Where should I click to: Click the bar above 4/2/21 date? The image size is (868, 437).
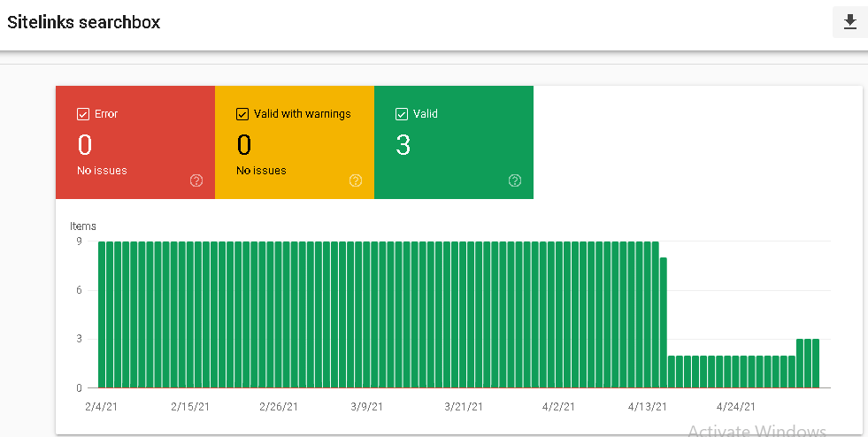559,315
